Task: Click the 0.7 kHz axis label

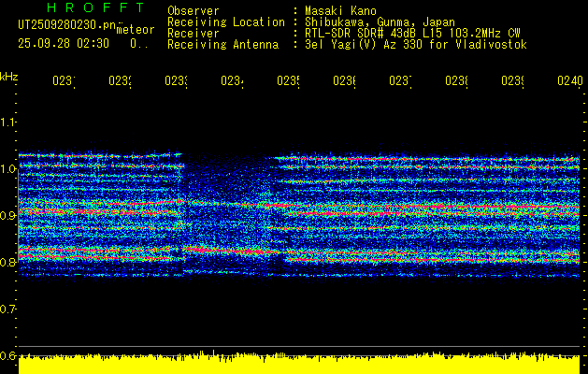Action: pos(7,309)
